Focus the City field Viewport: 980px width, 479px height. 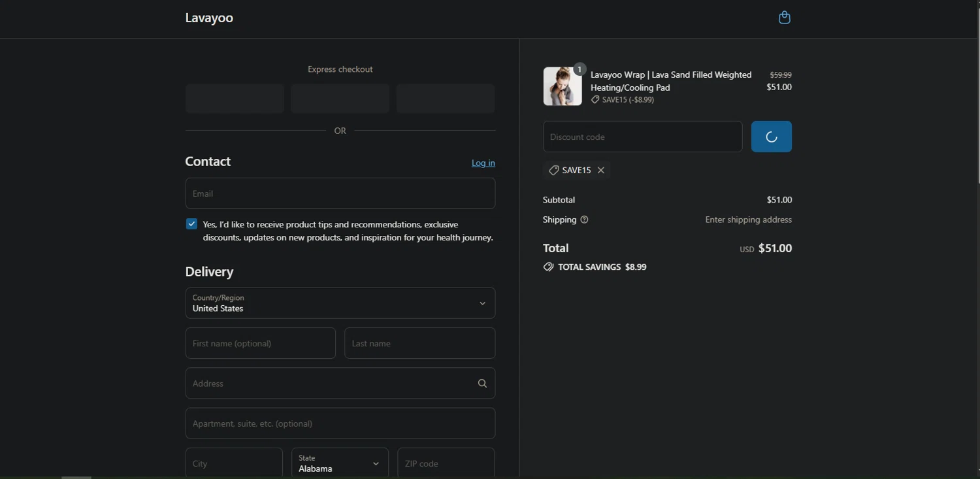click(x=234, y=463)
